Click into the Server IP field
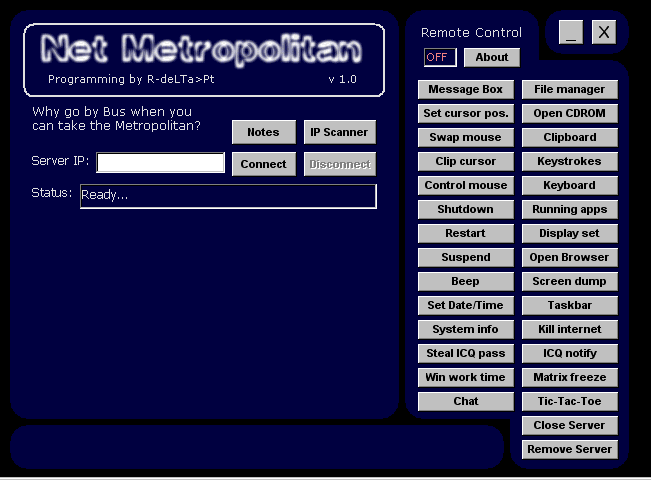This screenshot has width=651, height=480. point(161,163)
